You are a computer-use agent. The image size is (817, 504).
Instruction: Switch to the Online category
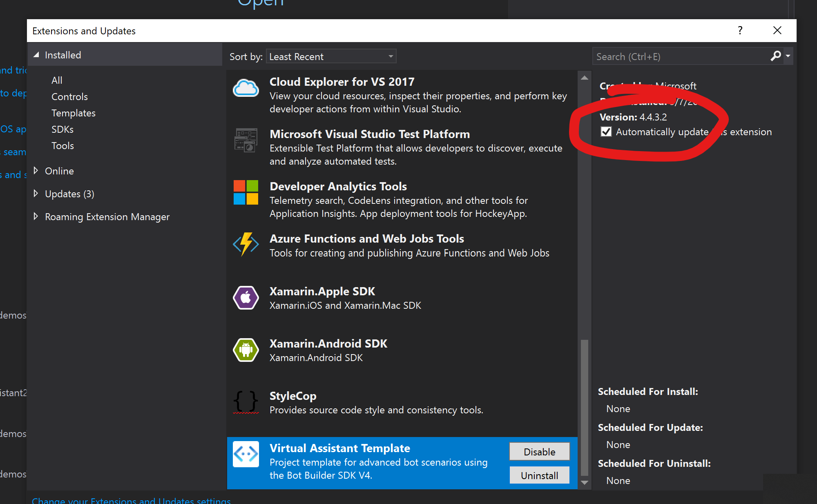(59, 171)
